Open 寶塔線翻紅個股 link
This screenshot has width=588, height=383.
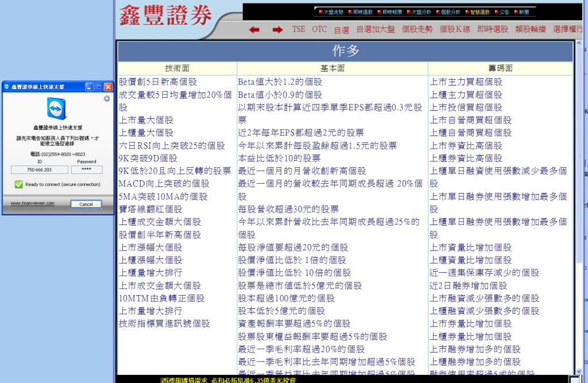coord(150,210)
